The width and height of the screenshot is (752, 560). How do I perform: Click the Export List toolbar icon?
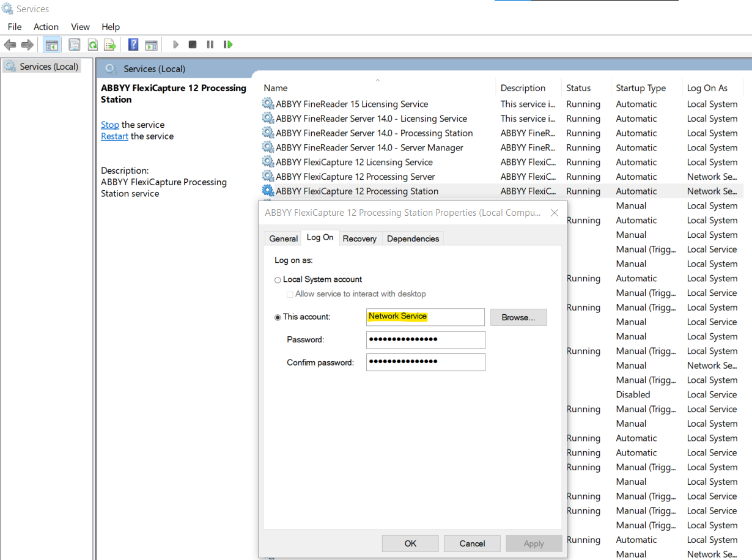tap(110, 45)
